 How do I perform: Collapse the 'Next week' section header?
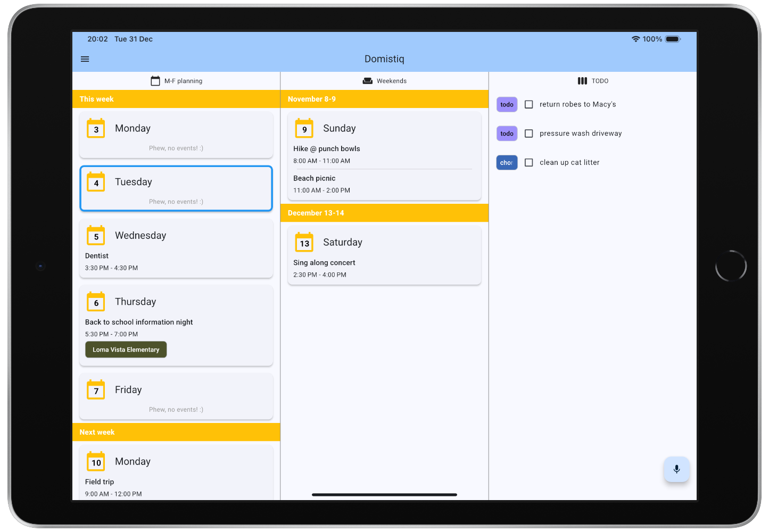click(176, 432)
